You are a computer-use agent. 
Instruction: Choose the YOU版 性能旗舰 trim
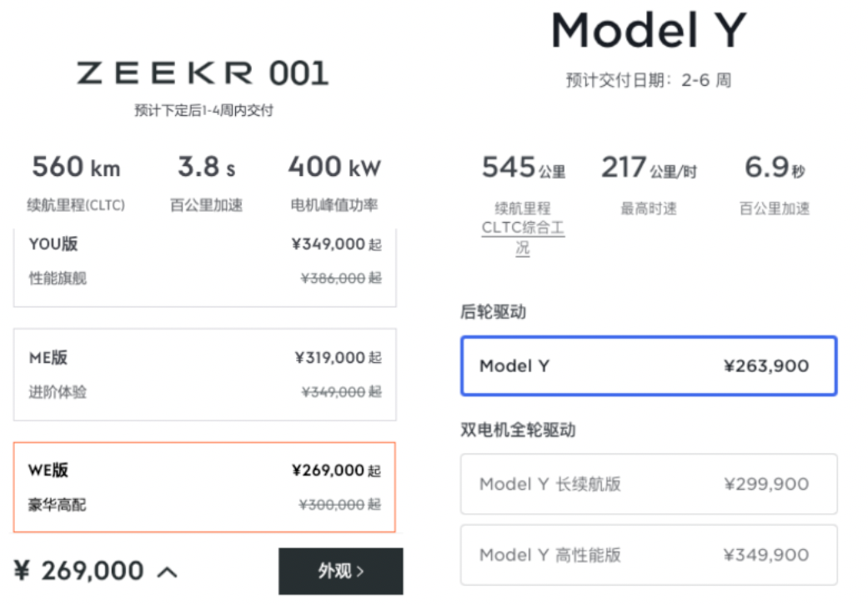pyautogui.click(x=204, y=261)
